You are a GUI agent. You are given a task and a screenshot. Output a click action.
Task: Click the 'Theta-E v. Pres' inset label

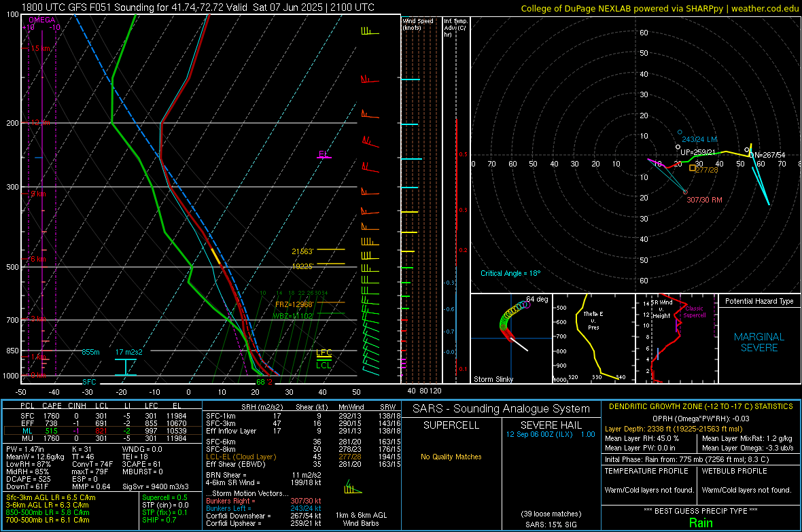pyautogui.click(x=593, y=320)
